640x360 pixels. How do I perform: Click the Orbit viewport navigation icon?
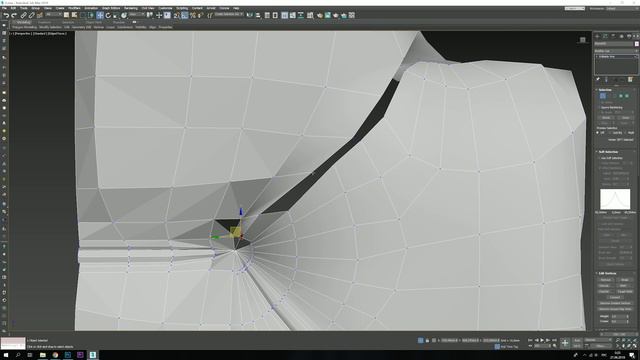pos(629,346)
